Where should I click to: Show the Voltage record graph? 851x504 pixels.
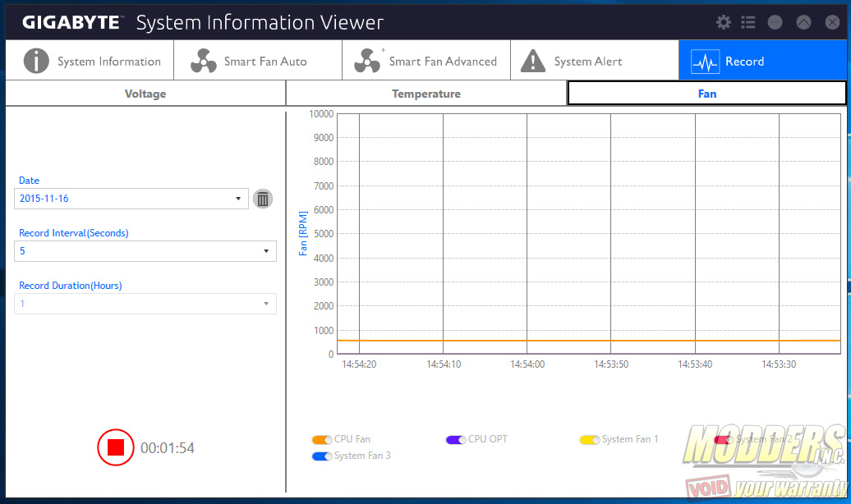145,94
